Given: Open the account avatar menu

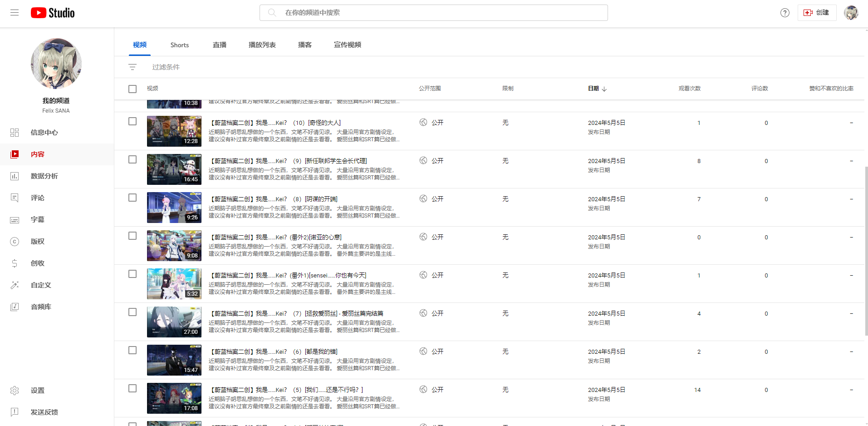Looking at the screenshot, I should pos(851,13).
